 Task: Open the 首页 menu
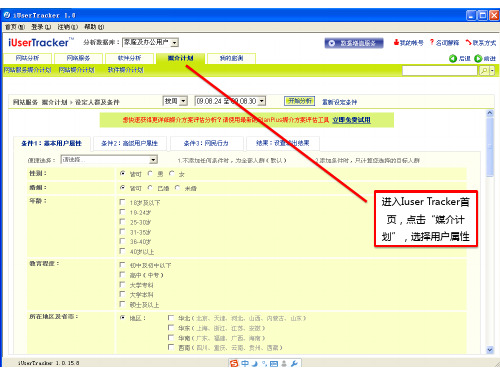(15, 27)
